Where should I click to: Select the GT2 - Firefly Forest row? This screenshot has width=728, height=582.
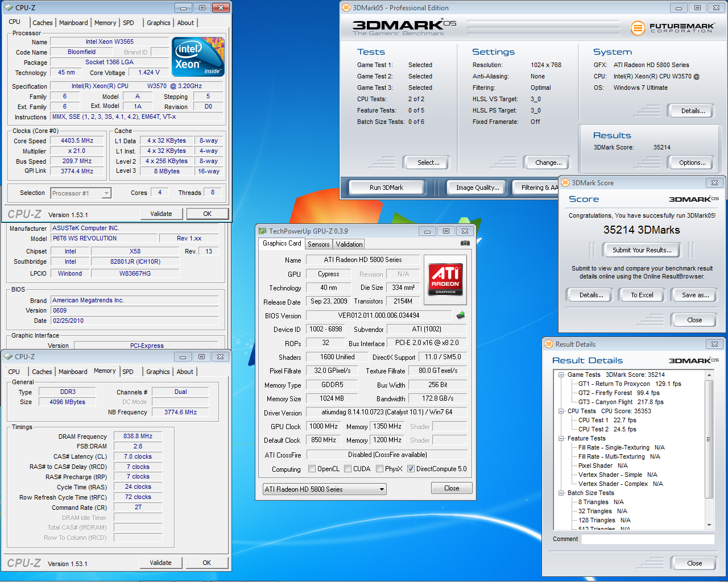point(619,393)
